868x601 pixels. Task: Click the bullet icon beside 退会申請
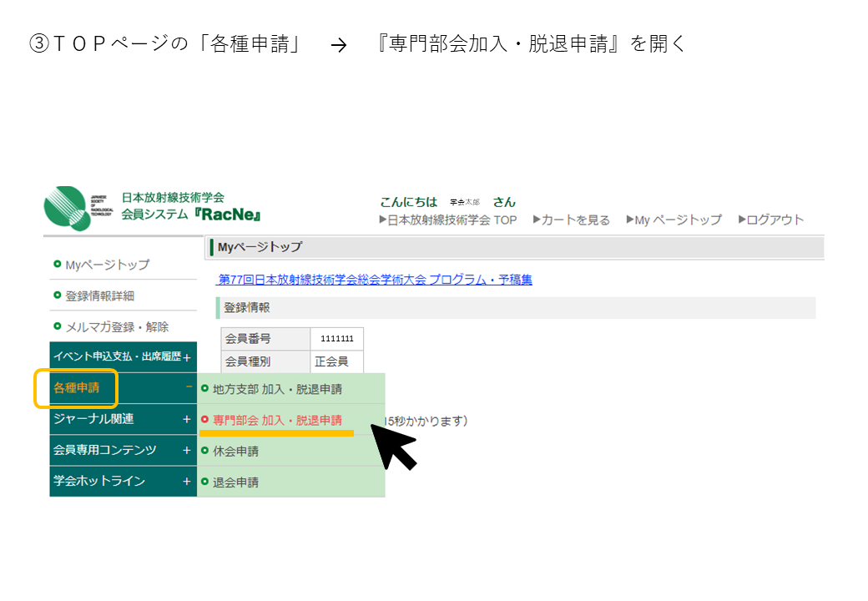204,482
